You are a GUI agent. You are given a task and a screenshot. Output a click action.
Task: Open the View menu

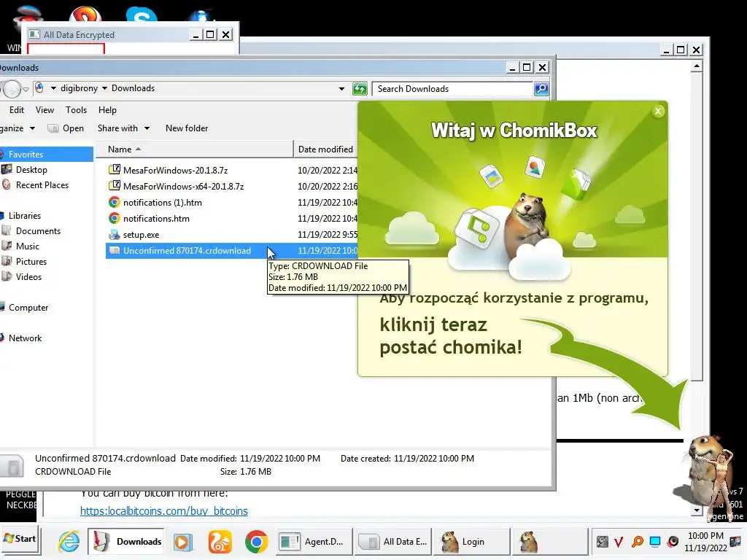(x=44, y=110)
